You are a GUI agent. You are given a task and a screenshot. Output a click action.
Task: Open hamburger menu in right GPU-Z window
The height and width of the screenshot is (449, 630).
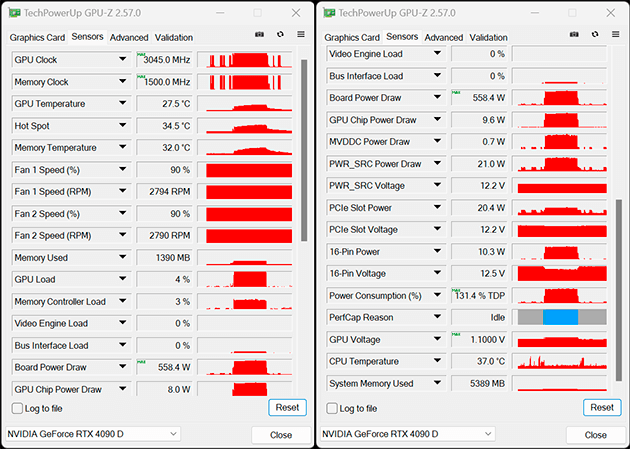click(x=616, y=35)
